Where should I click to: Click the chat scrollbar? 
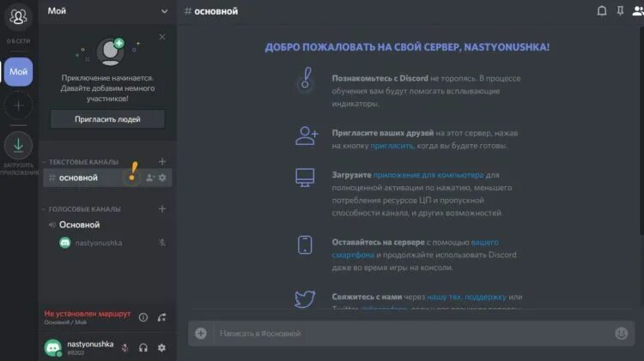click(x=641, y=131)
